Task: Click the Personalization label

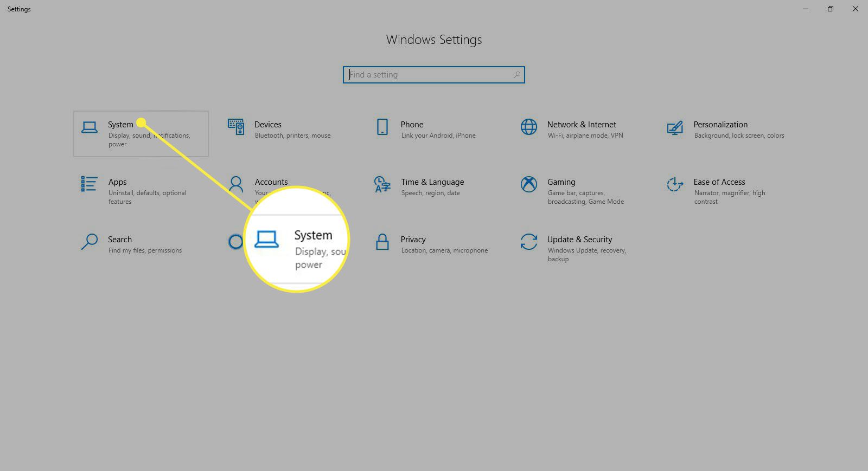Action: (x=720, y=125)
